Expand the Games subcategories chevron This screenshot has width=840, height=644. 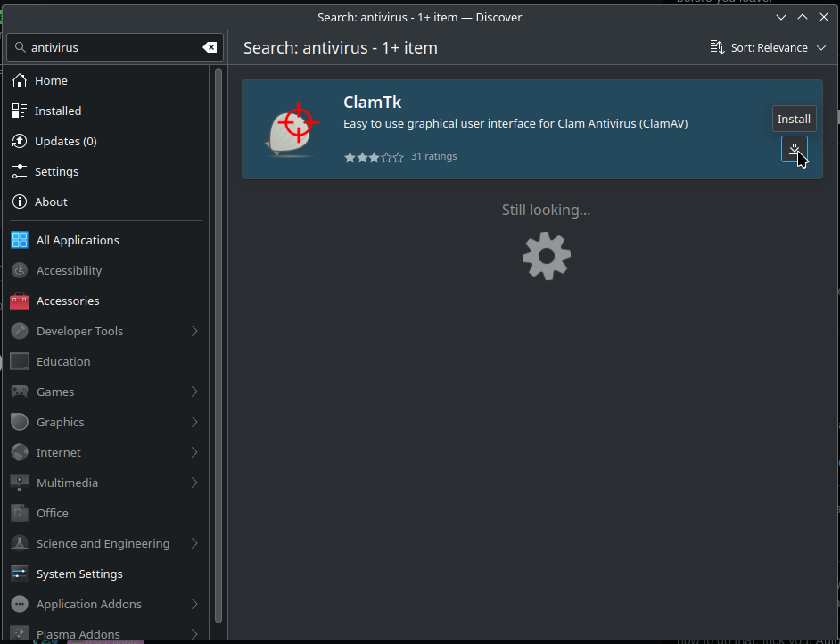[194, 392]
